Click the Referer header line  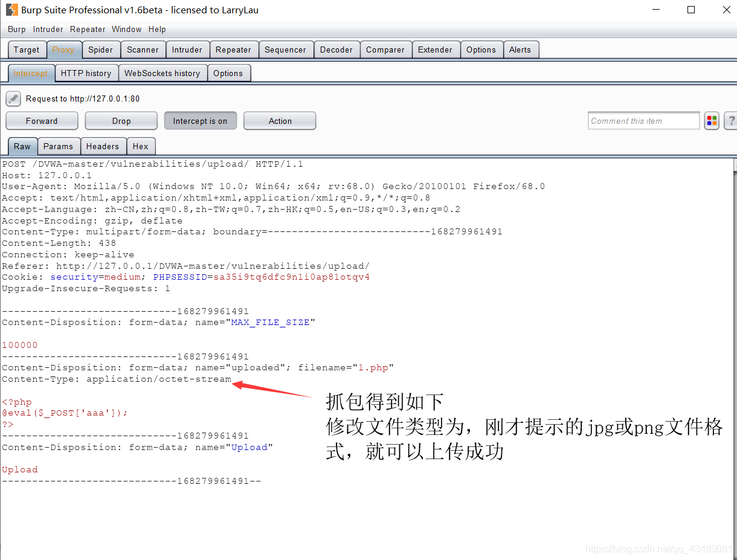click(185, 266)
